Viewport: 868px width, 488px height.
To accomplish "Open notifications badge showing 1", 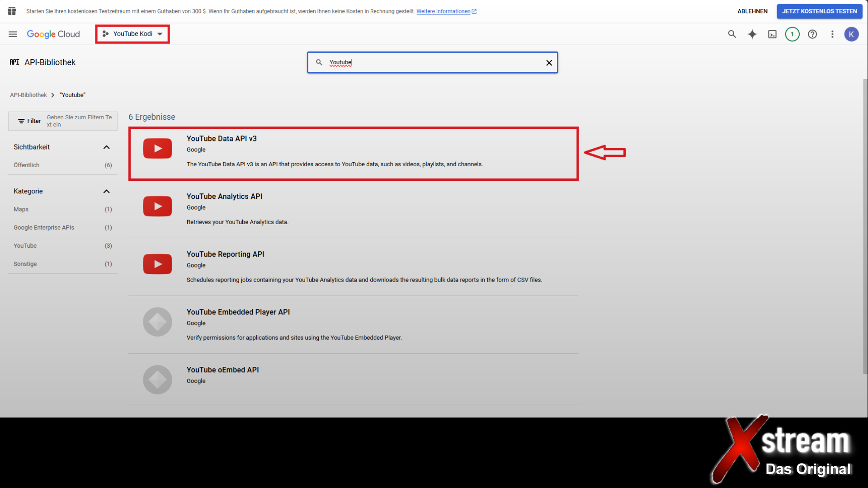I will [792, 34].
